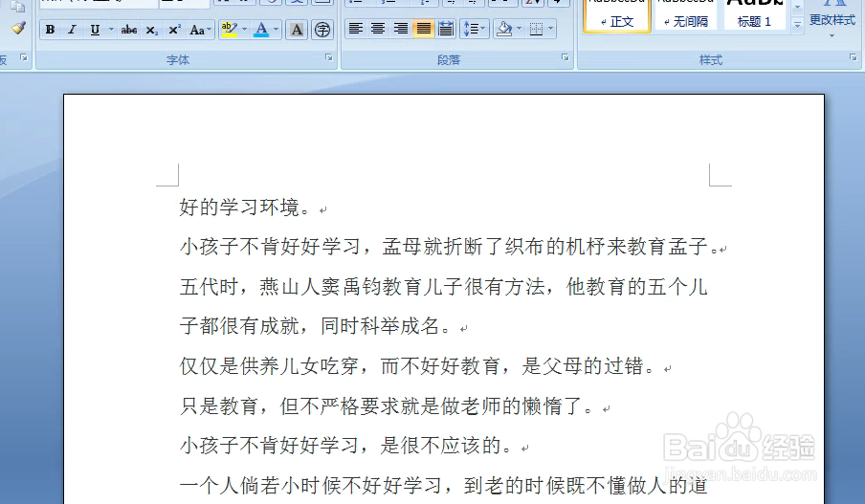Open borders dropdown arrow
865x504 pixels.
click(550, 29)
